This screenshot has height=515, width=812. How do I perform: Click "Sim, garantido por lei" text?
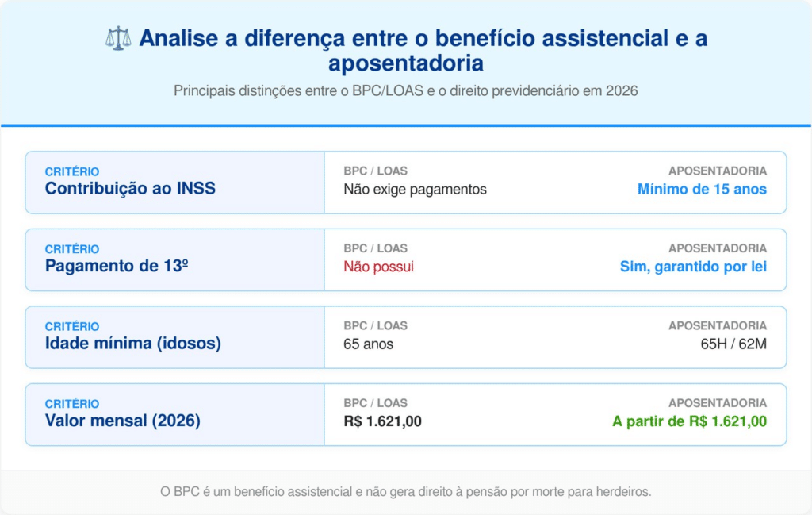point(693,267)
